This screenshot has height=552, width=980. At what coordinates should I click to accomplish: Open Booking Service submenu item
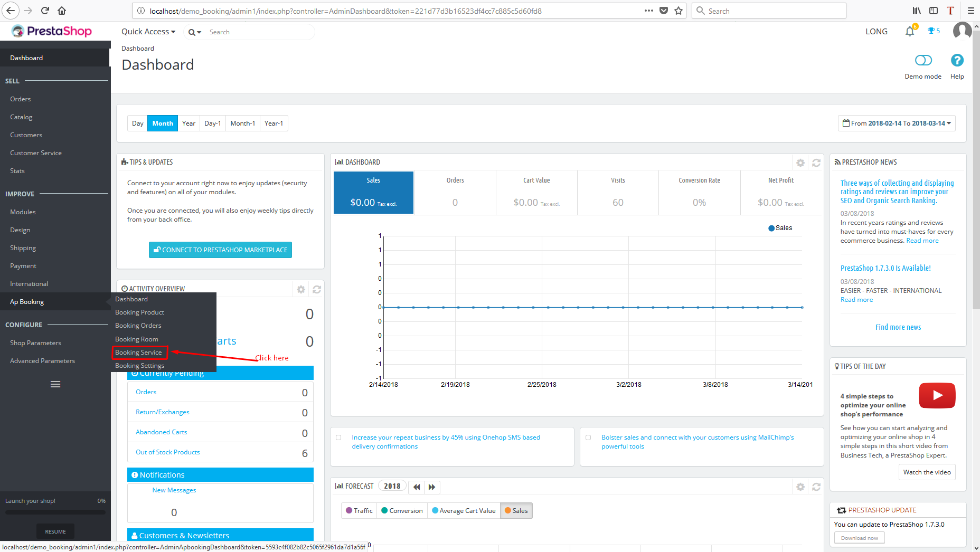139,353
